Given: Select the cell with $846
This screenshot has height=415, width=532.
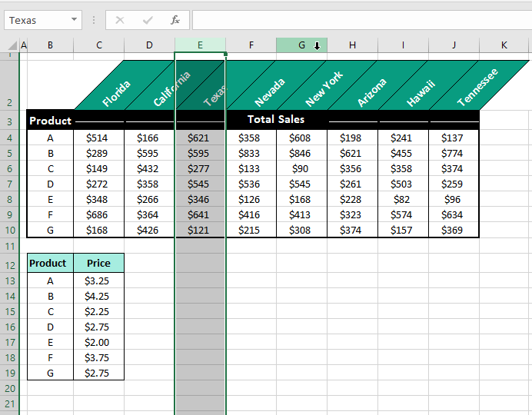Looking at the screenshot, I should (301, 153).
